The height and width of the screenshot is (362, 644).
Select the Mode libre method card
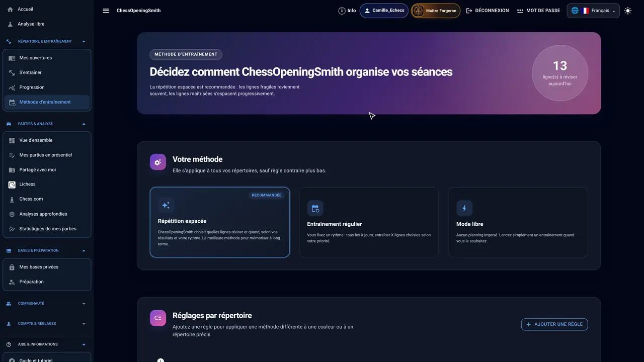click(518, 222)
